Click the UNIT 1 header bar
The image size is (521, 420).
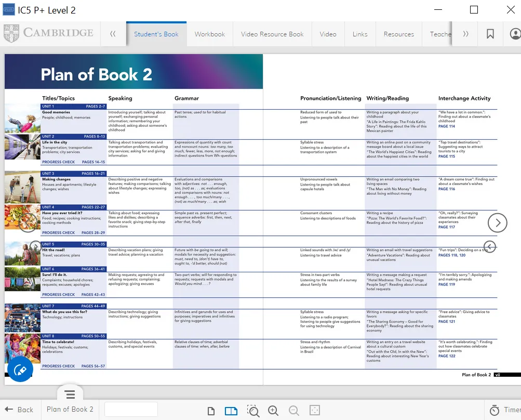73,107
